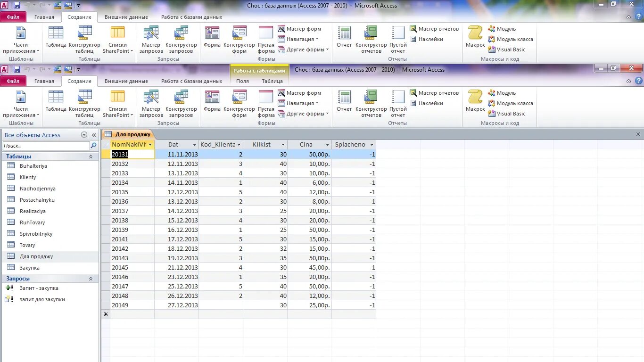
Task: Open Файл tab in front window
Action: pos(13,81)
